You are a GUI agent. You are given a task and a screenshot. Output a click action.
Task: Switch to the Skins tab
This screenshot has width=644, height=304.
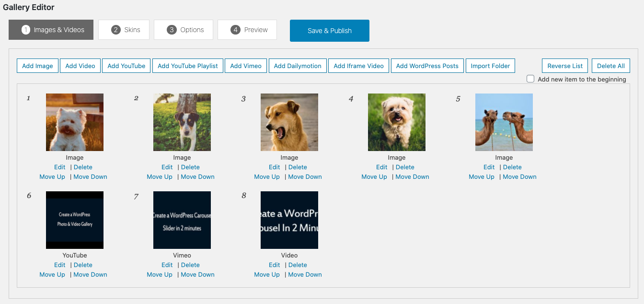[x=124, y=30]
